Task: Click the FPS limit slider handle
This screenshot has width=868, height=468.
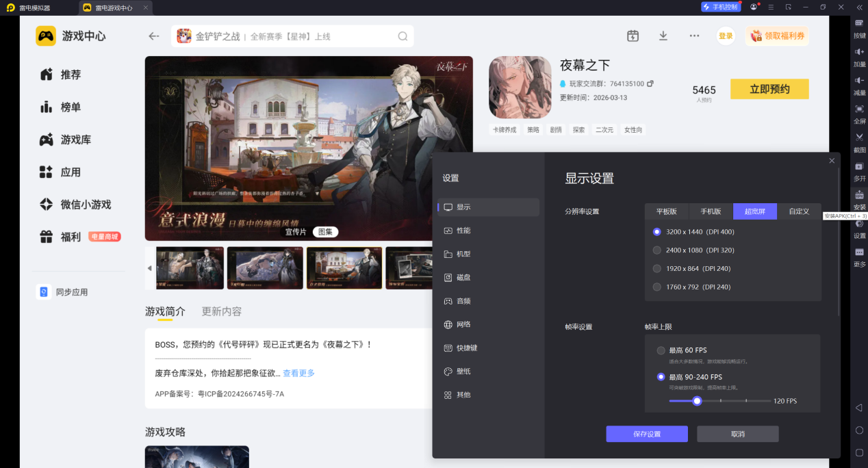Action: tap(697, 401)
